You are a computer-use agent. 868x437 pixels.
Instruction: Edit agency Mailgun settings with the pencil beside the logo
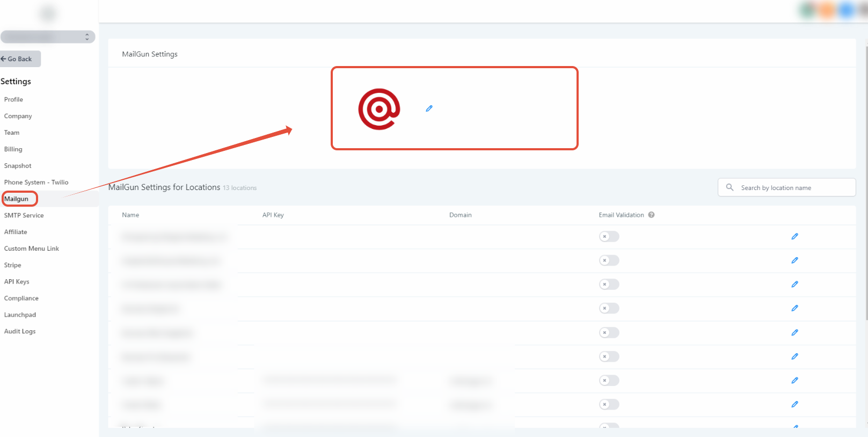click(x=429, y=108)
